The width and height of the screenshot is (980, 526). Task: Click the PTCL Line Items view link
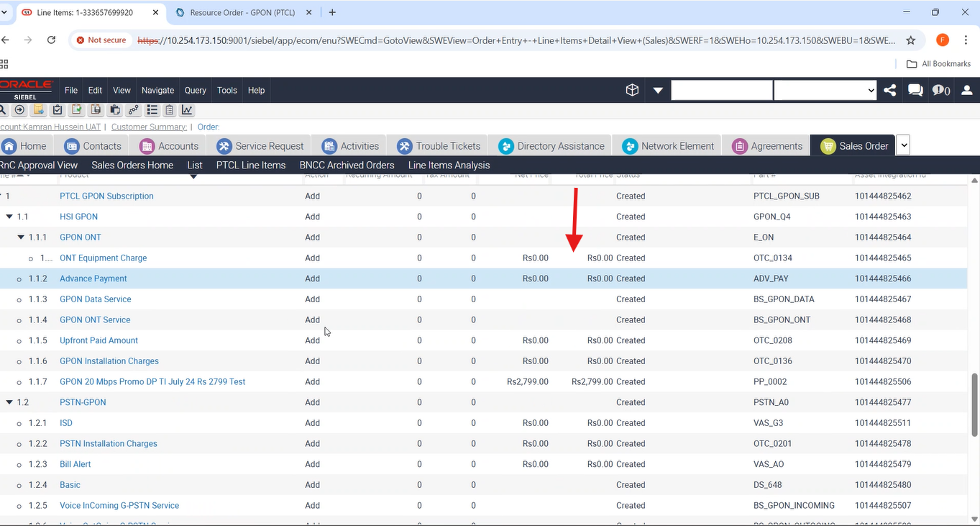coord(251,165)
